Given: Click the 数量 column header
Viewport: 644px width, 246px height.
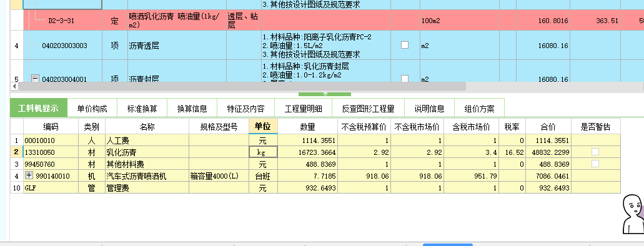Looking at the screenshot, I should pyautogui.click(x=307, y=127).
